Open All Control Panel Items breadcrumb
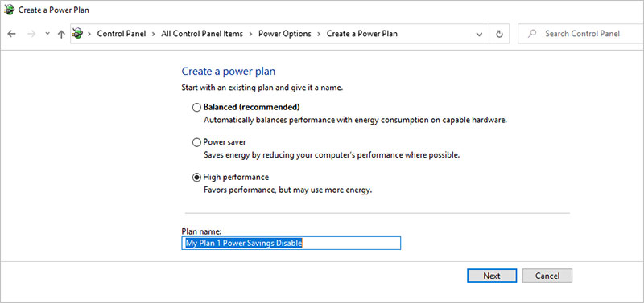The image size is (644, 303). coord(202,34)
